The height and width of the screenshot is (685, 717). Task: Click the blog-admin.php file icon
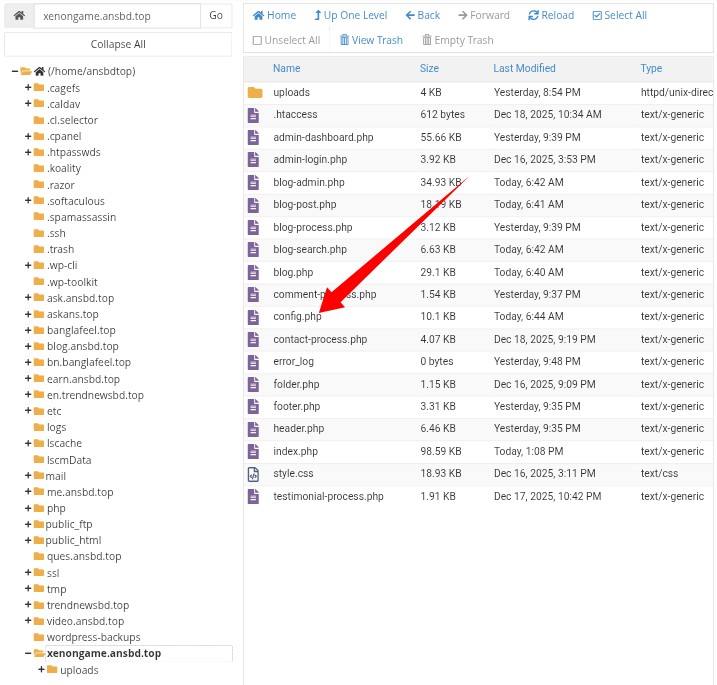tap(253, 182)
